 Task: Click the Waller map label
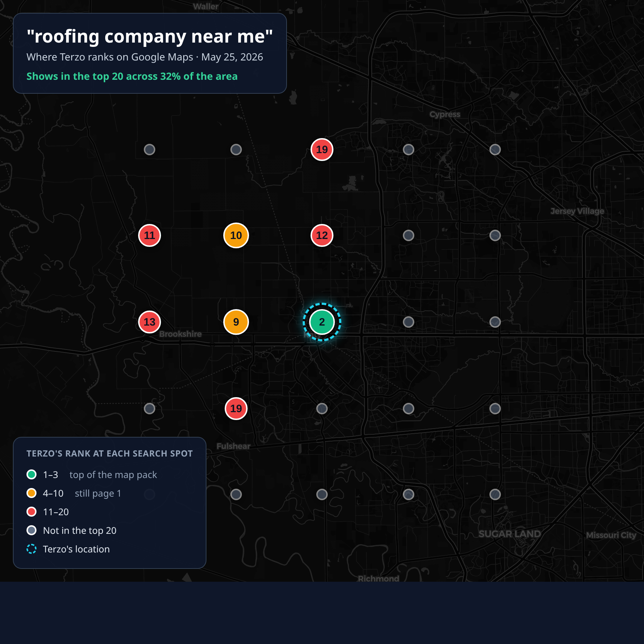(206, 6)
